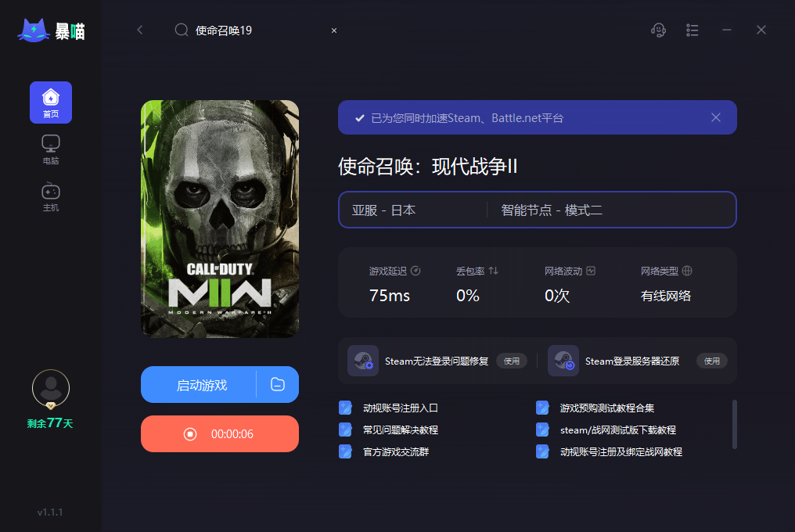The height and width of the screenshot is (532, 795).
Task: Click the document icon beside 动视账号注册及绑定战网教程
Action: [x=542, y=451]
